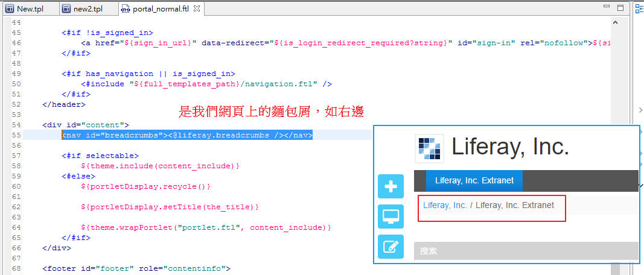The width and height of the screenshot is (644, 275).
Task: Click the portletDisplay.recycle() line
Action: click(x=145, y=186)
